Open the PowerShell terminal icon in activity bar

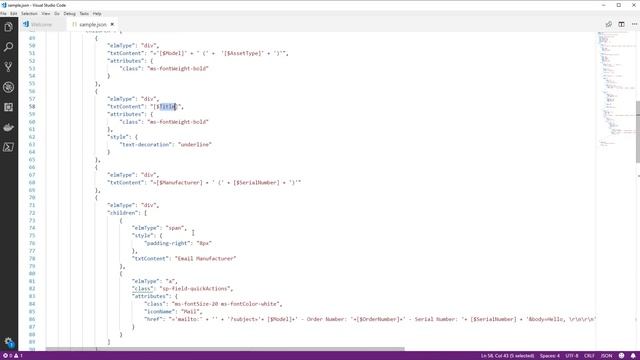(8, 147)
